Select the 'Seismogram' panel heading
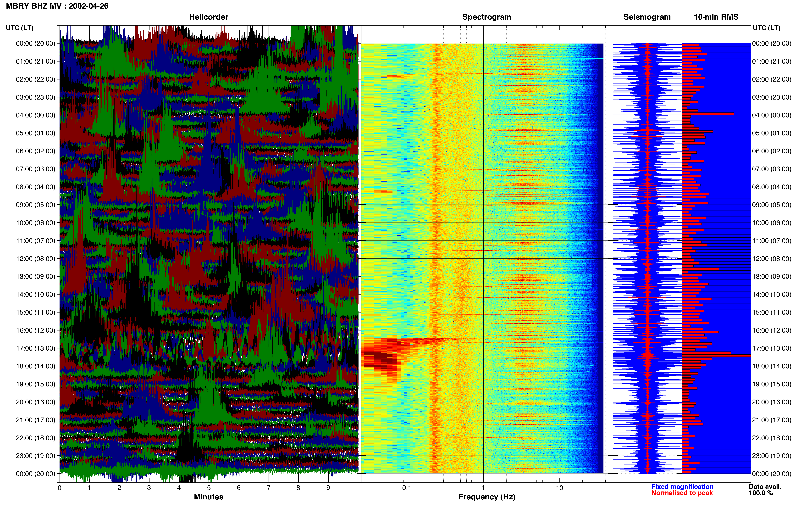Screen dimensions: 812x508 point(647,17)
